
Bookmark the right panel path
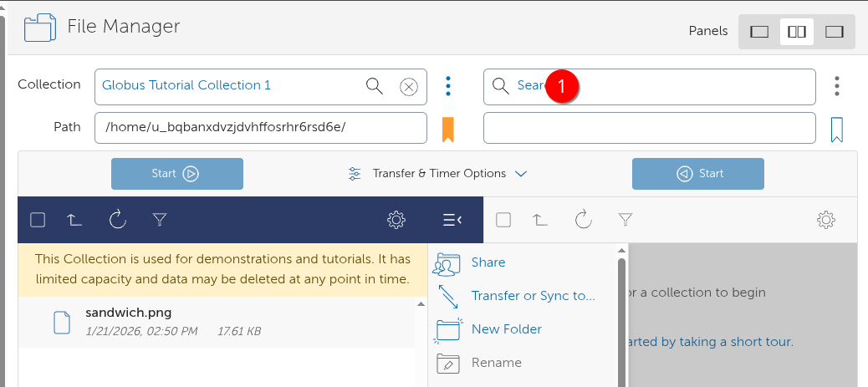836,129
